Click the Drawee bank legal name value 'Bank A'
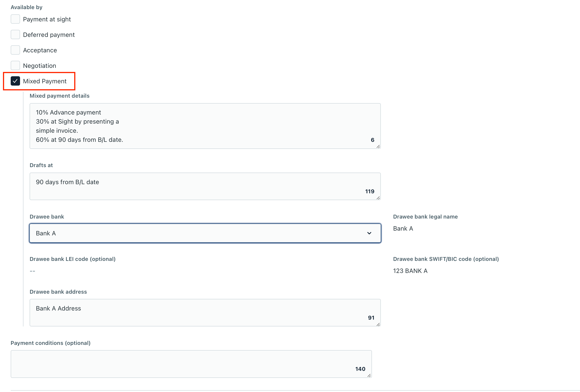 point(403,228)
